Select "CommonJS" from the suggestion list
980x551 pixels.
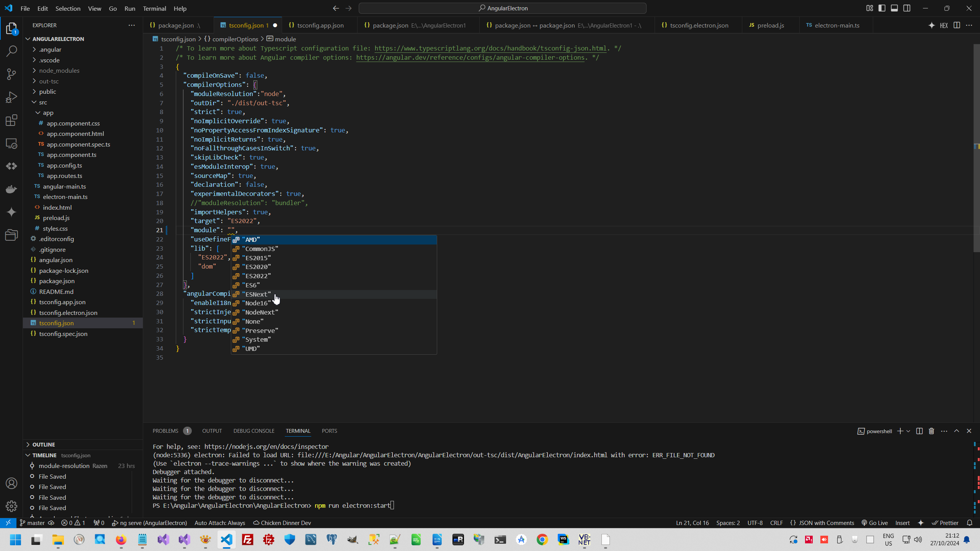(x=260, y=249)
